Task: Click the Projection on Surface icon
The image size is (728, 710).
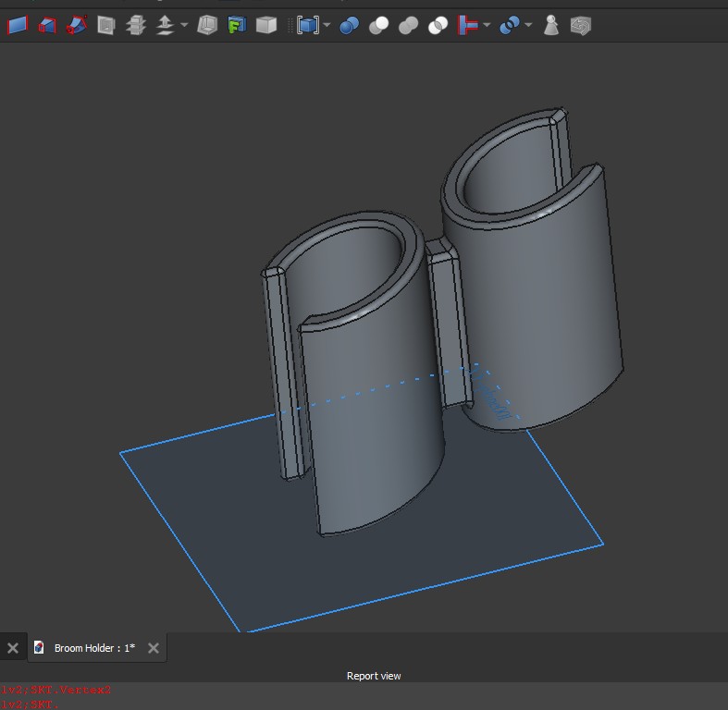Action: 237,26
